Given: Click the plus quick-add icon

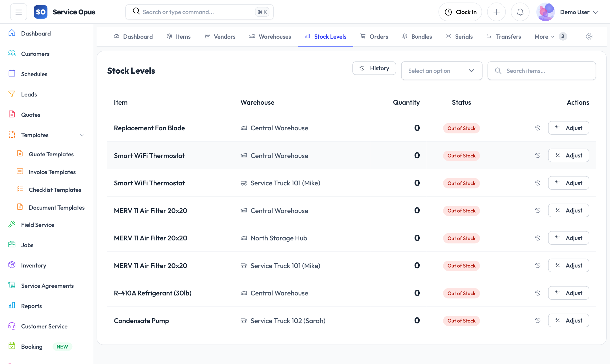Looking at the screenshot, I should 496,12.
